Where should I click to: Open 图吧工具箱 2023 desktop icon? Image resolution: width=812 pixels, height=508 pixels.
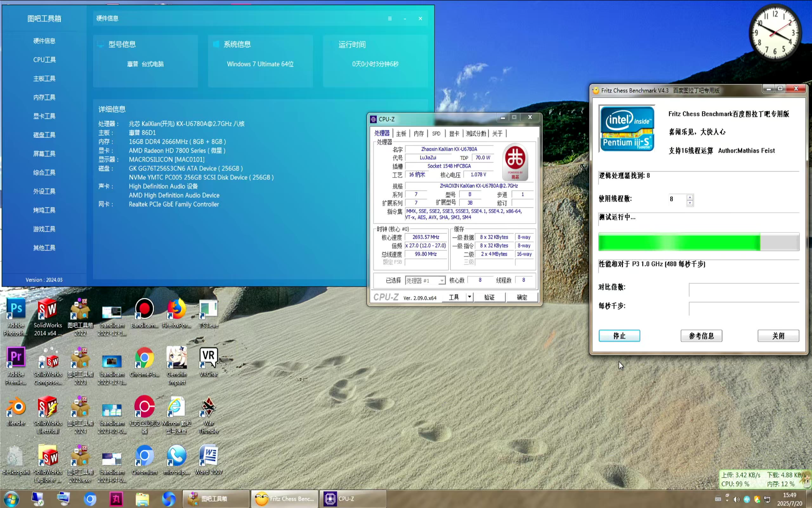pyautogui.click(x=80, y=366)
